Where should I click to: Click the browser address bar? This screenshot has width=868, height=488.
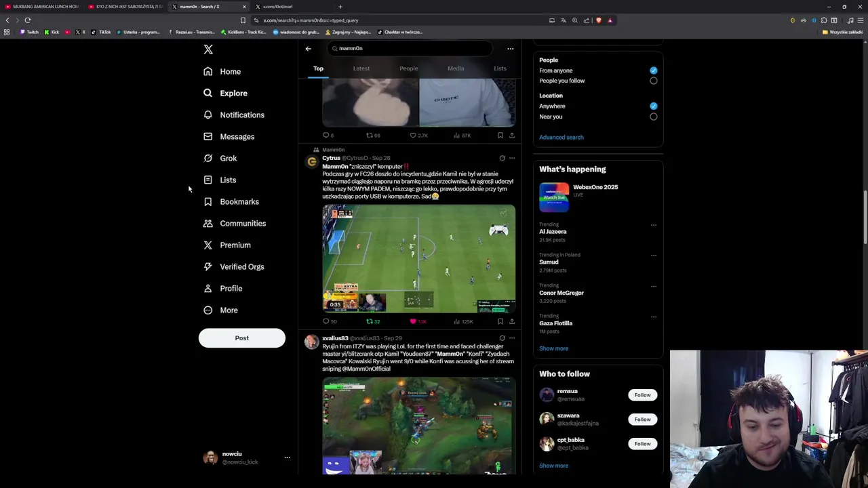[x=400, y=20]
